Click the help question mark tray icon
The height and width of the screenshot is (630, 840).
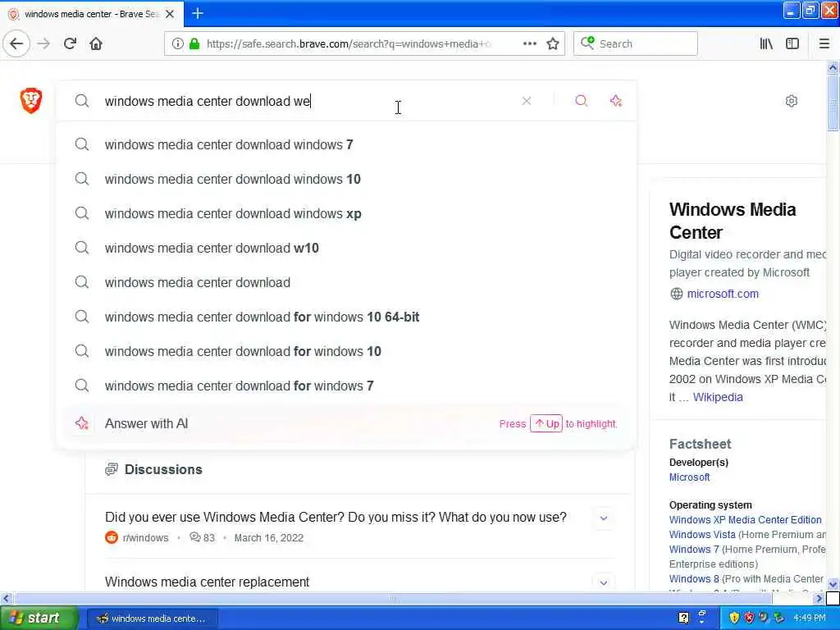point(683,618)
